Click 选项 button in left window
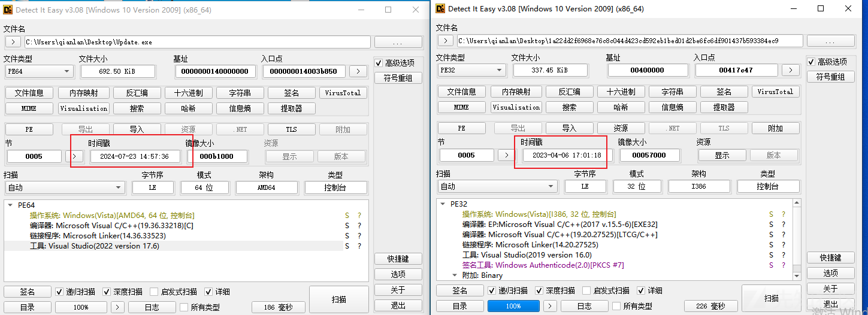 pos(398,274)
